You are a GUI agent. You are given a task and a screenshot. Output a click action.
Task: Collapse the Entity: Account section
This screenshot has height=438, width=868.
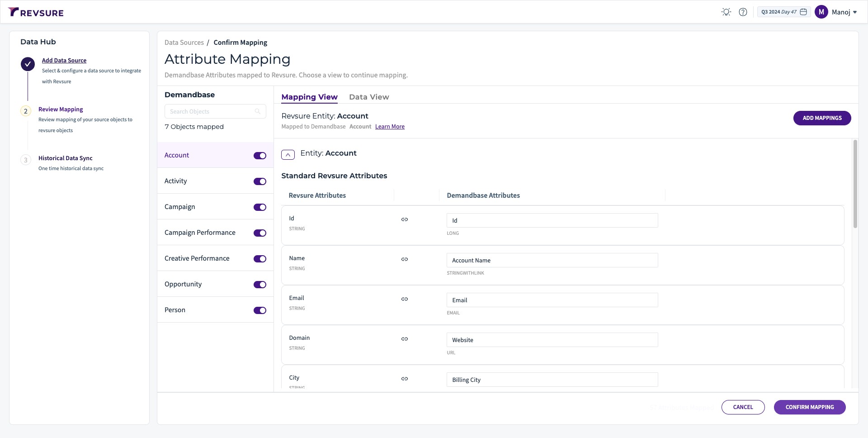[x=288, y=155]
